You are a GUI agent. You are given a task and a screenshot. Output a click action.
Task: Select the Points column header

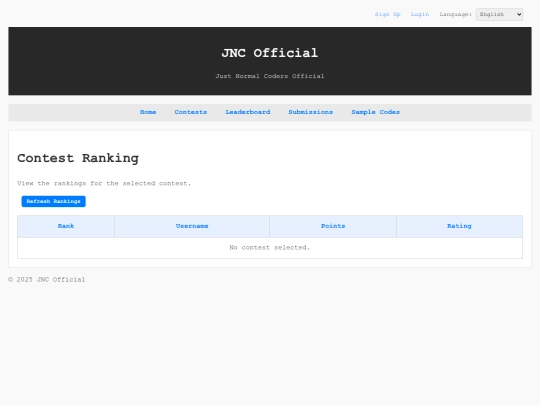[333, 226]
